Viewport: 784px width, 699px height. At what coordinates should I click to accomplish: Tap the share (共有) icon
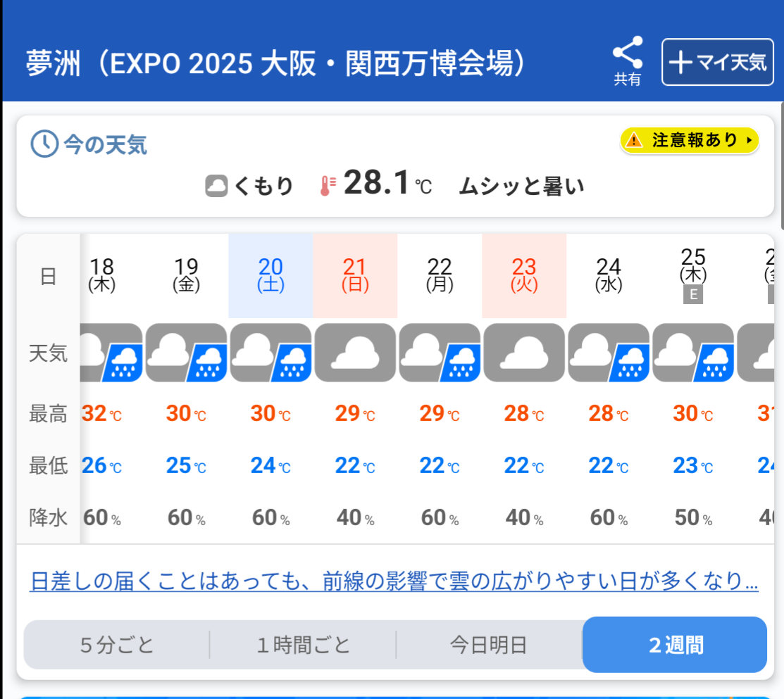(x=628, y=61)
